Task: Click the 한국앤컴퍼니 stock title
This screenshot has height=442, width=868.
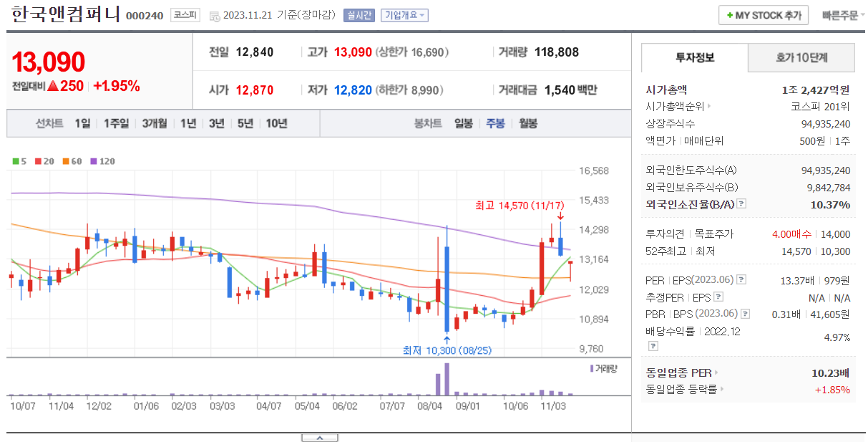Action: click(66, 15)
